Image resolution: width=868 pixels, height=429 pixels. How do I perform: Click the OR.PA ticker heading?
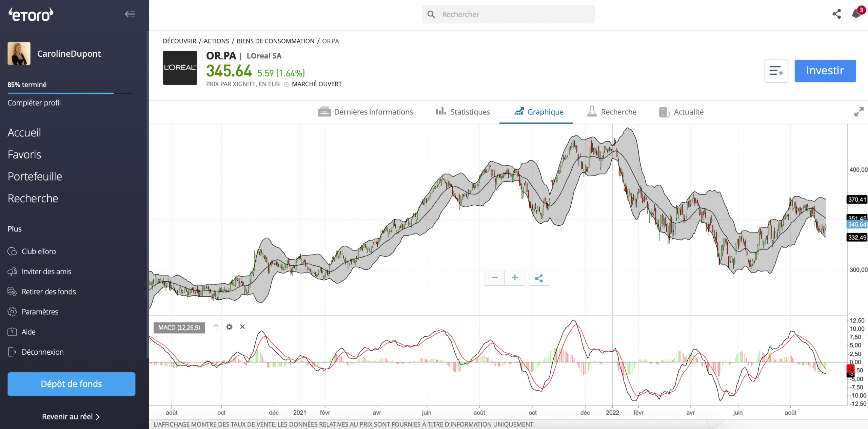(x=221, y=56)
